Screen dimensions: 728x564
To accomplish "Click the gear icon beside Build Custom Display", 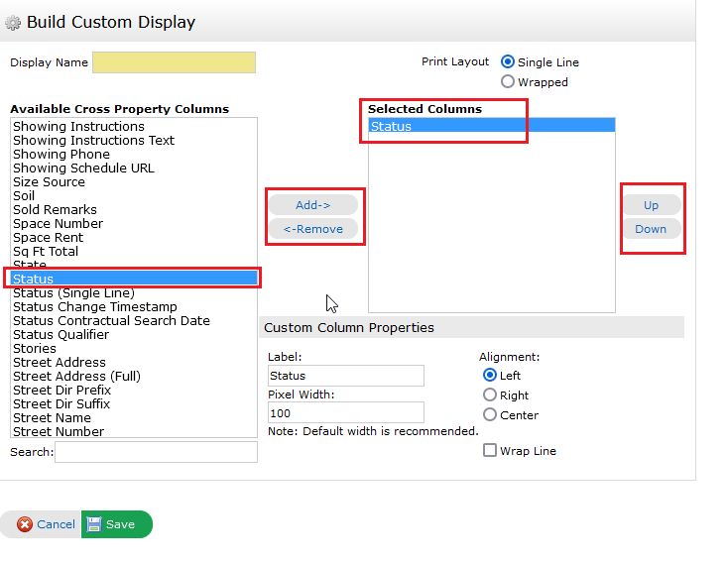I will pos(13,23).
